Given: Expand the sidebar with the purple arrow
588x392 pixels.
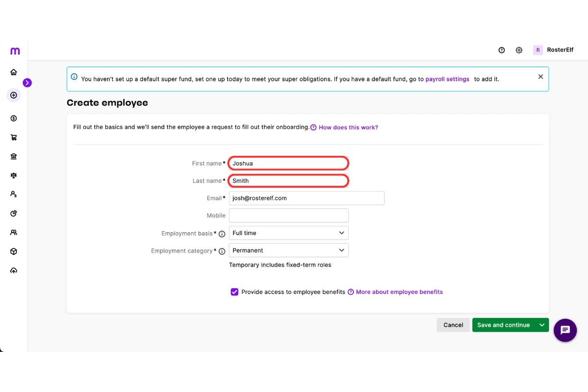Looking at the screenshot, I should (x=27, y=83).
